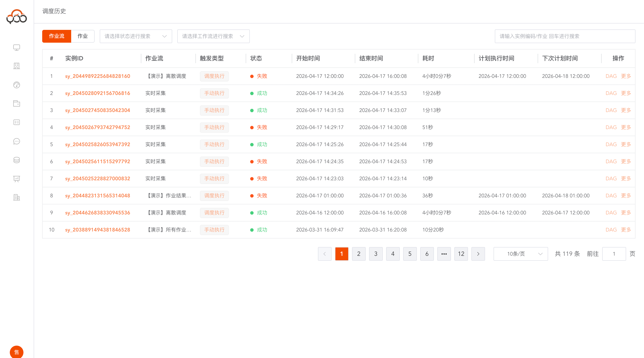The height and width of the screenshot is (358, 644).
Task: Open the monitor icon in sidebar
Action: tap(16, 47)
